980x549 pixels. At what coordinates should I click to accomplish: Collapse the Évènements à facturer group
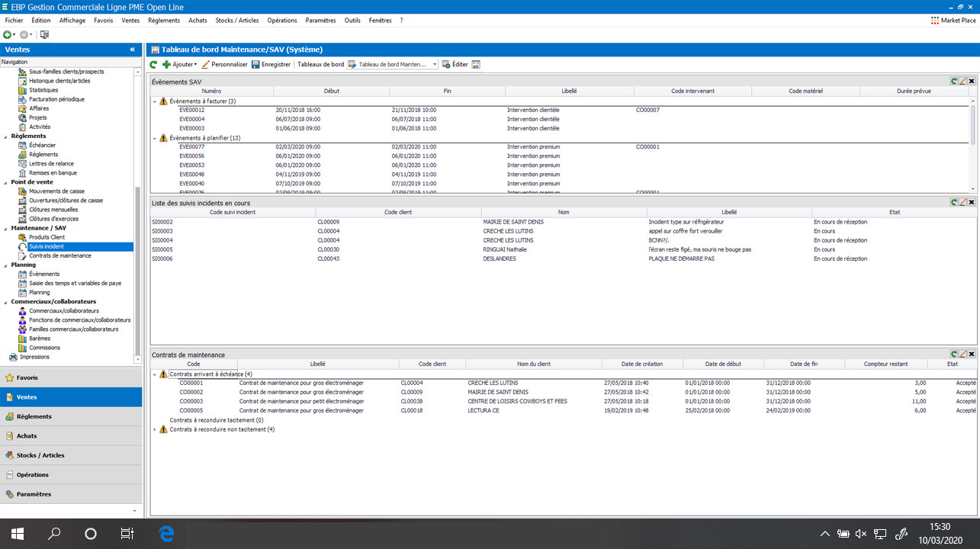(x=155, y=101)
